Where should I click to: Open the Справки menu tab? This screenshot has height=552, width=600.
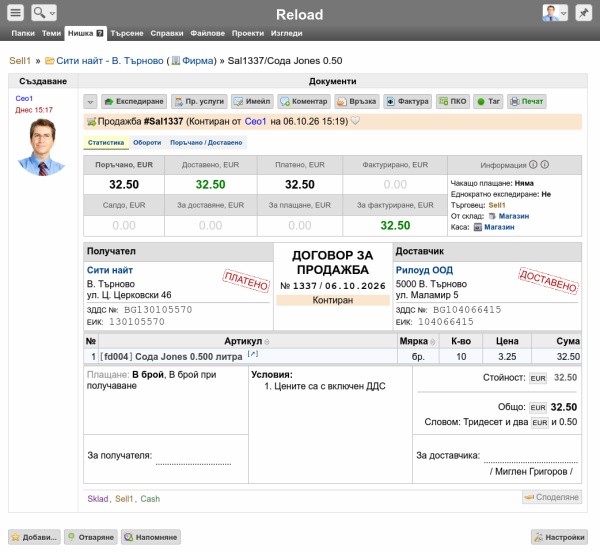(x=167, y=33)
